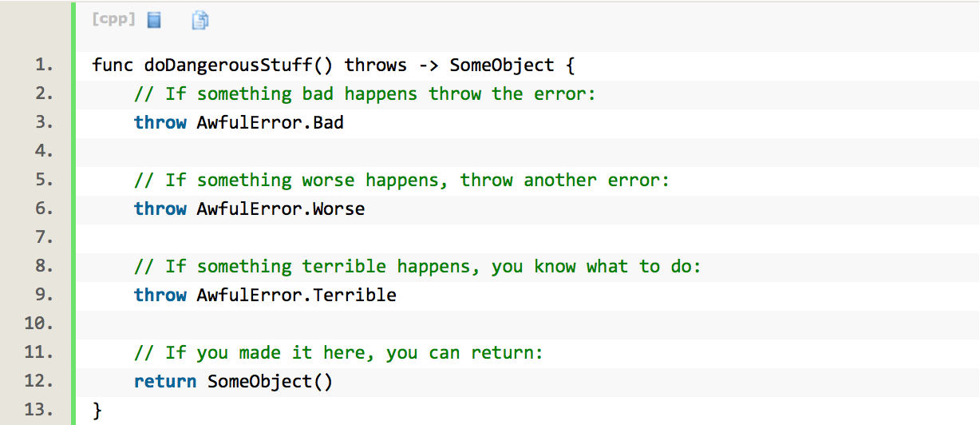Click SomeObject() on the return line
The width and height of the screenshot is (980, 425).
270,381
